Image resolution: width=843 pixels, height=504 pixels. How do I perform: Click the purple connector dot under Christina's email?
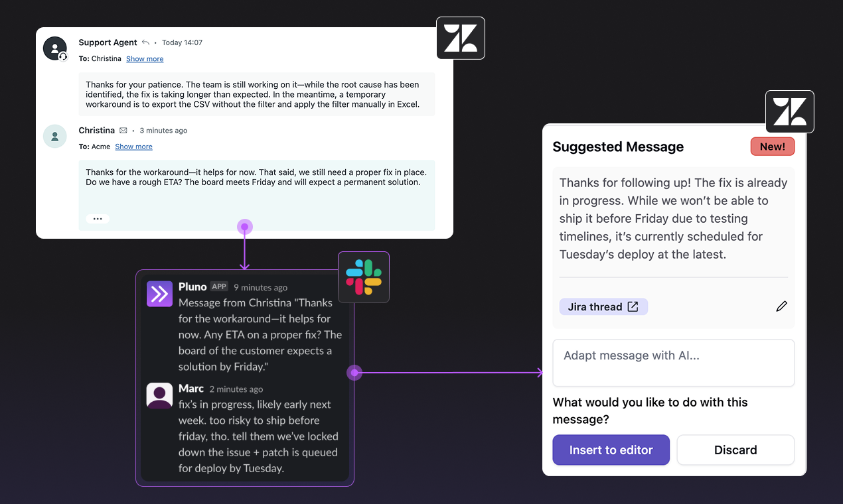pos(245,227)
